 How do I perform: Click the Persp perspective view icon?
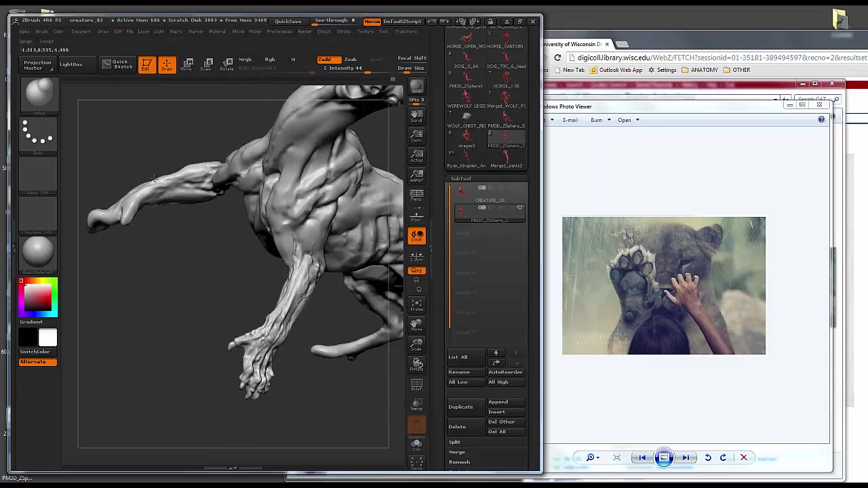[x=416, y=196]
